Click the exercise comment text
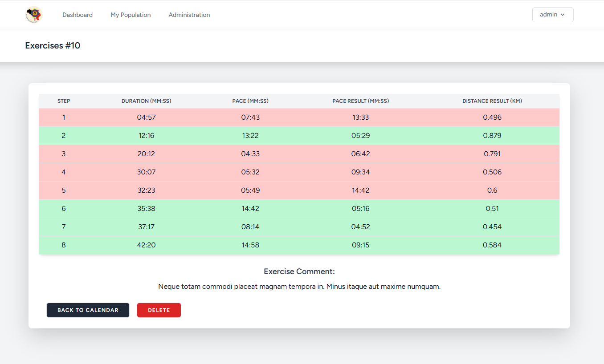The width and height of the screenshot is (604, 364). click(299, 287)
